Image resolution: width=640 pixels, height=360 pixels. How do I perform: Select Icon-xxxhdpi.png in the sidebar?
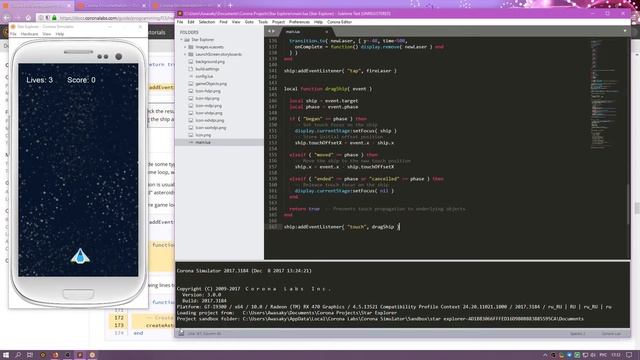pos(211,128)
